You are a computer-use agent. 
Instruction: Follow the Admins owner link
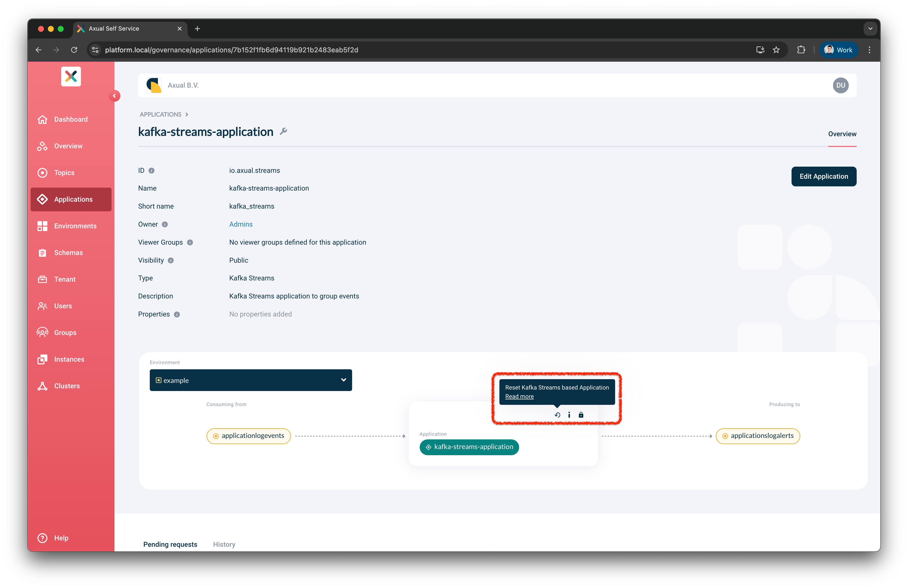[241, 224]
